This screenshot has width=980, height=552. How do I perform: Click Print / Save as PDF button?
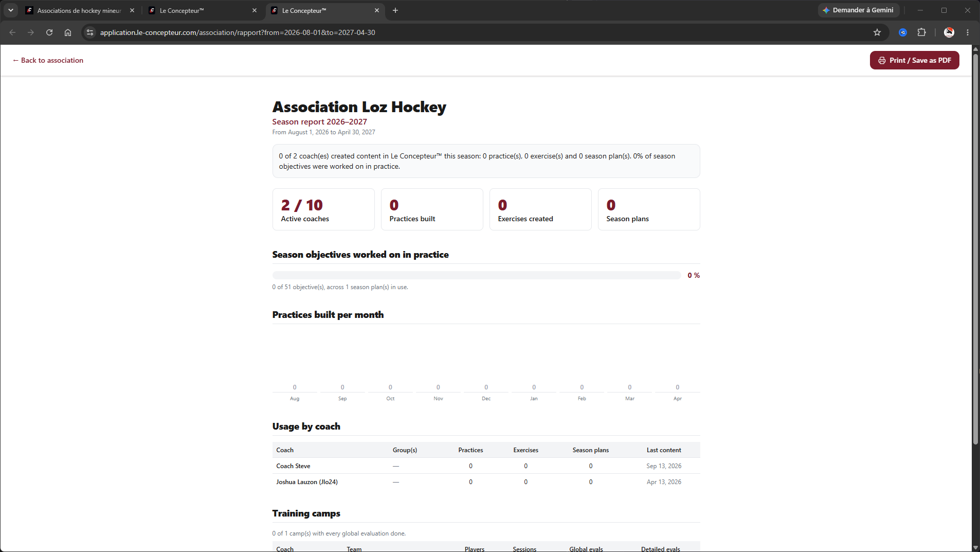[914, 60]
